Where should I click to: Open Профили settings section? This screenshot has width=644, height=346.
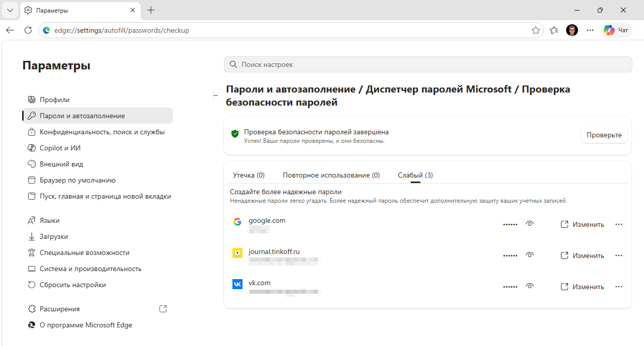click(x=98, y=100)
